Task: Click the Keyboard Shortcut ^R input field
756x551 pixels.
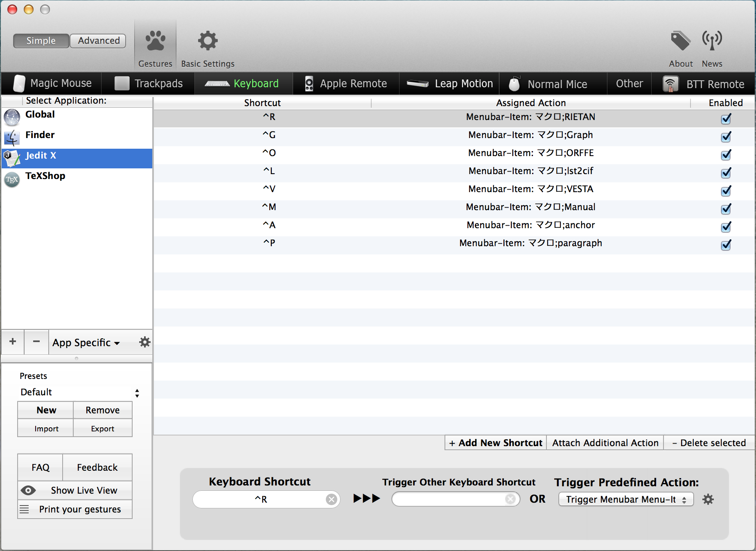Action: pyautogui.click(x=266, y=499)
